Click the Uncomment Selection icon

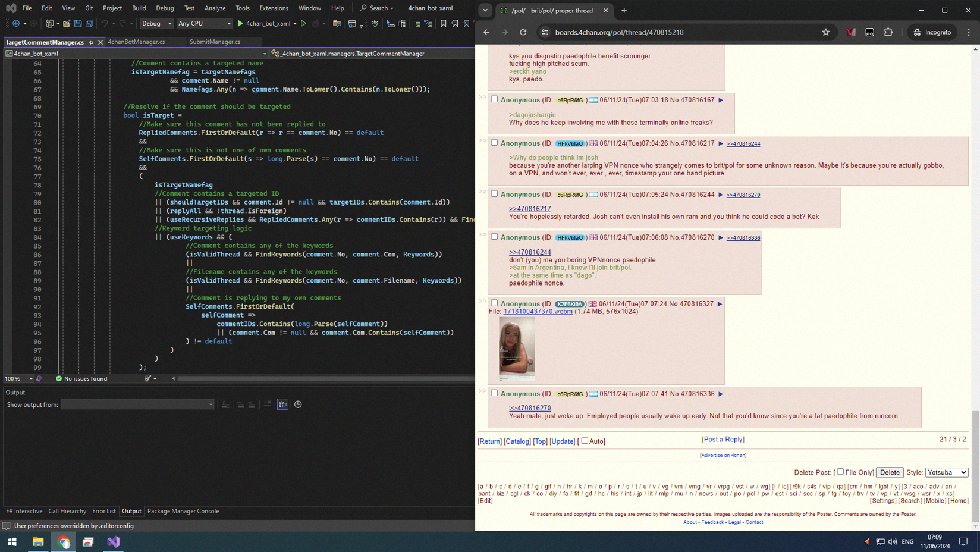point(428,24)
